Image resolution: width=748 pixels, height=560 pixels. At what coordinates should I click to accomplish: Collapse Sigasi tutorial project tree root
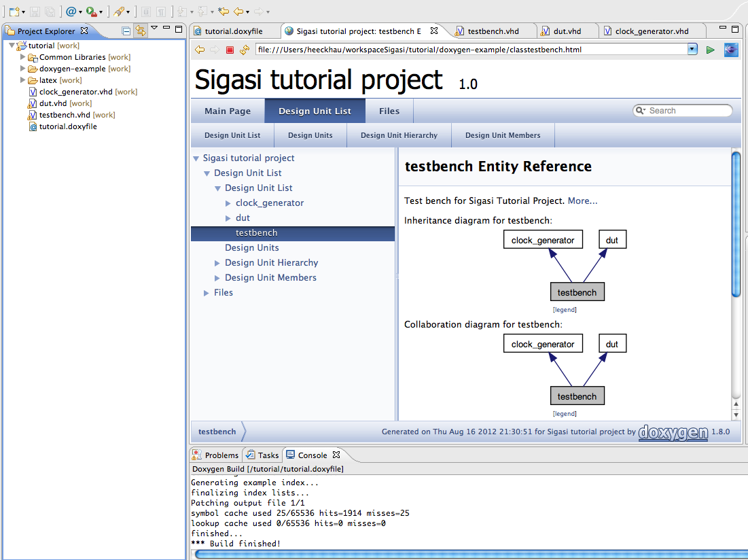coord(196,158)
